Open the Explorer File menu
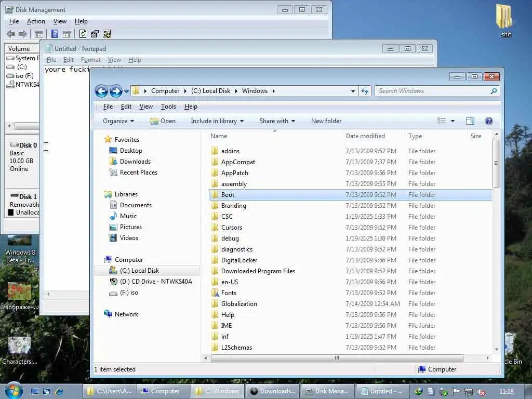 point(108,107)
